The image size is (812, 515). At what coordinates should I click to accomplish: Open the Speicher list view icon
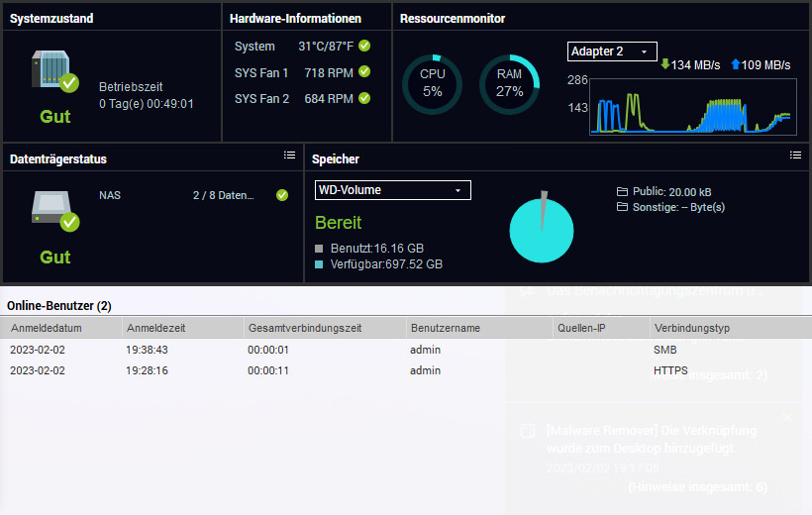[795, 155]
